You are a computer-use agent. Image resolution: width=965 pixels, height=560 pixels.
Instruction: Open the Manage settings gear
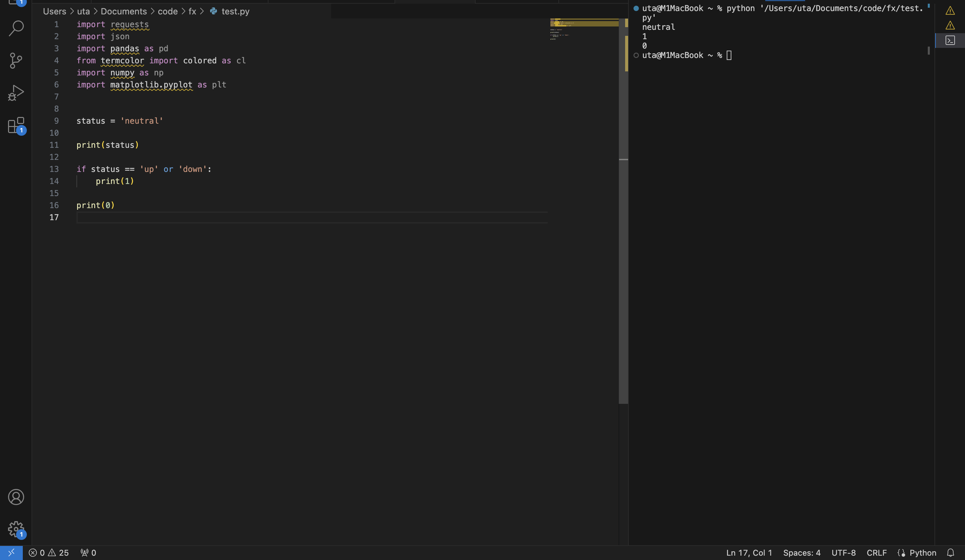[x=16, y=530]
